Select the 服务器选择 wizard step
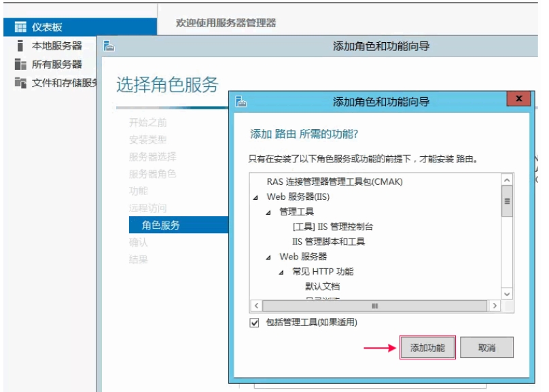 tap(152, 156)
